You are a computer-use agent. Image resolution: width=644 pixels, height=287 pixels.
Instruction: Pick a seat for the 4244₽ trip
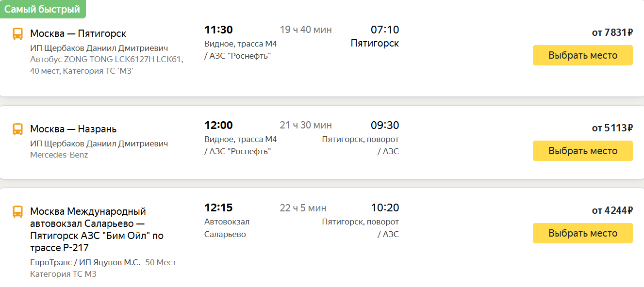[x=582, y=233]
